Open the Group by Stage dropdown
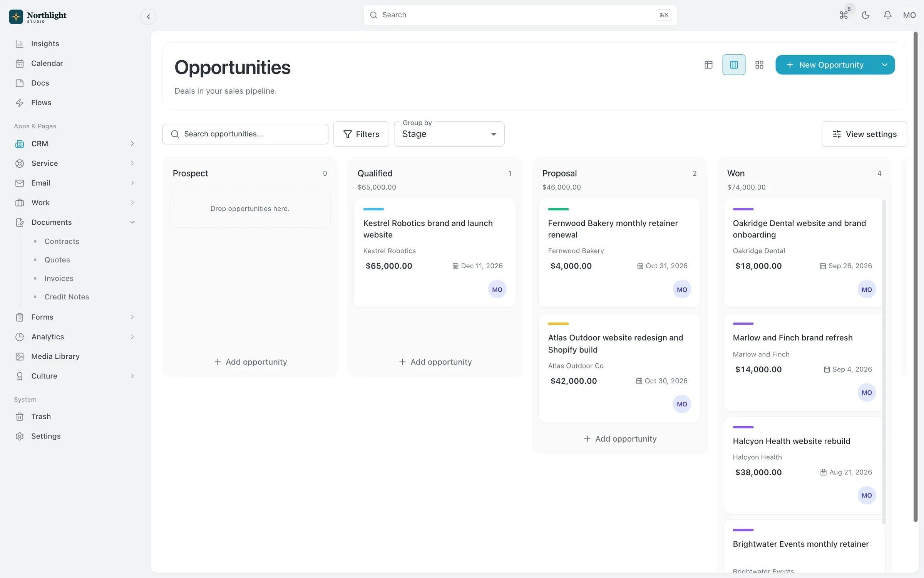The image size is (924, 578). tap(449, 134)
